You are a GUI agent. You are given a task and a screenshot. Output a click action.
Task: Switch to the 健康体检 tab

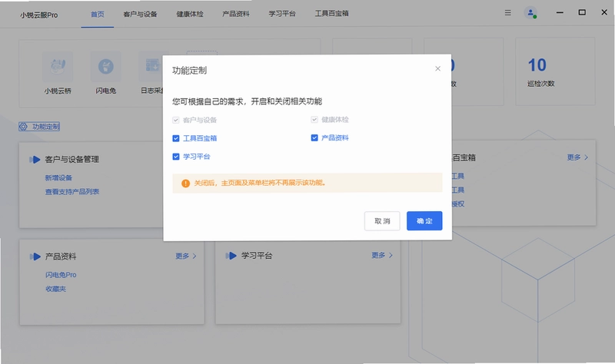[190, 14]
